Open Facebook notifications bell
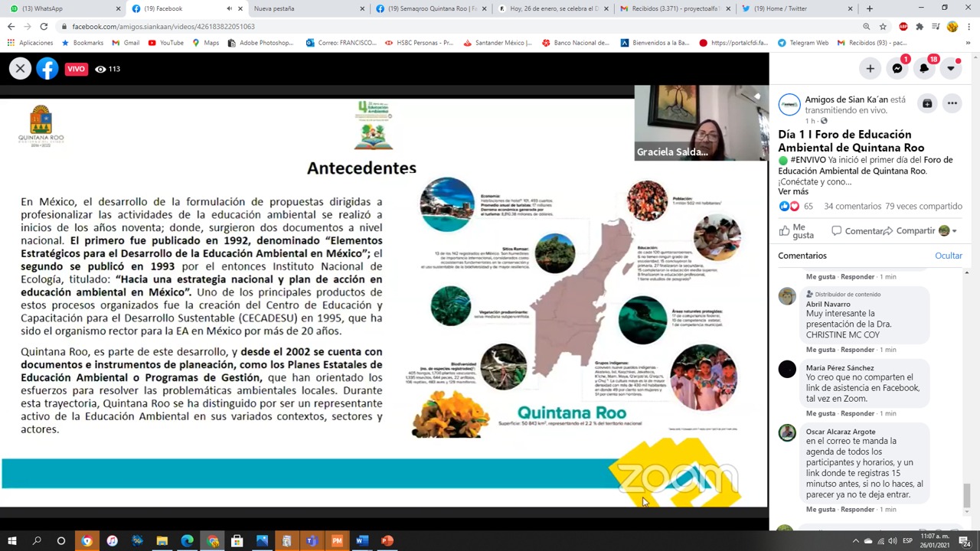The width and height of the screenshot is (980, 551). (924, 69)
